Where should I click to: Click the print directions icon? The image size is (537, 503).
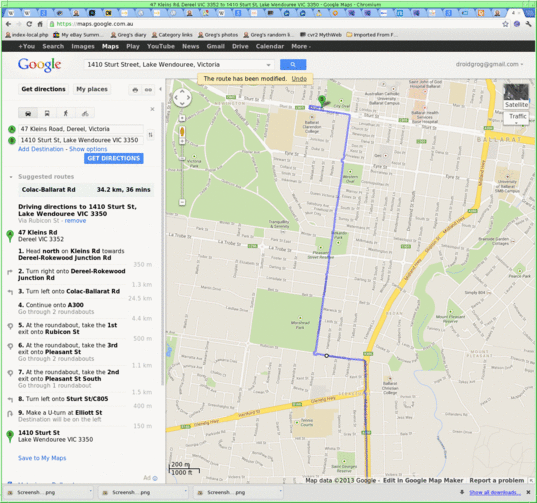pyautogui.click(x=135, y=90)
